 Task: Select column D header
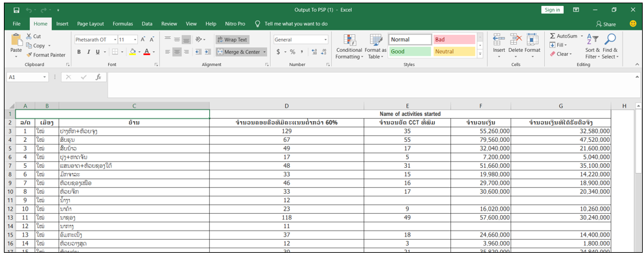pyautogui.click(x=286, y=106)
